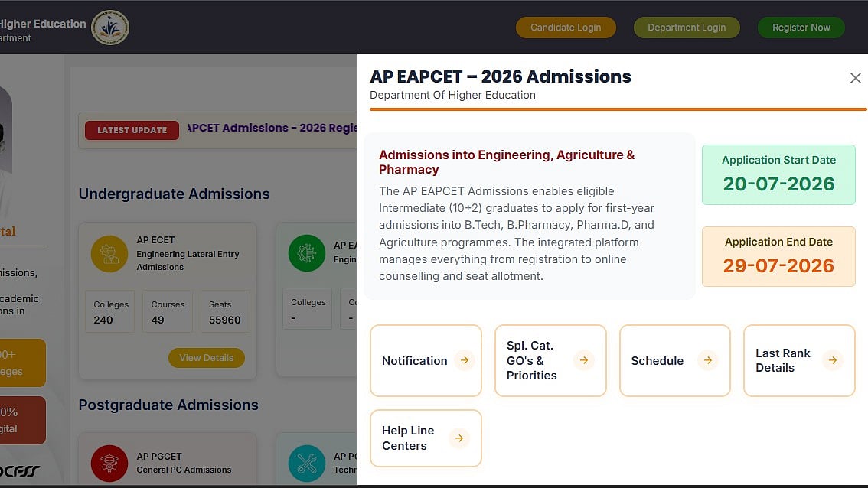The height and width of the screenshot is (488, 868).
Task: Click the AP EAPCET – 2026 Admissions title
Action: (501, 76)
